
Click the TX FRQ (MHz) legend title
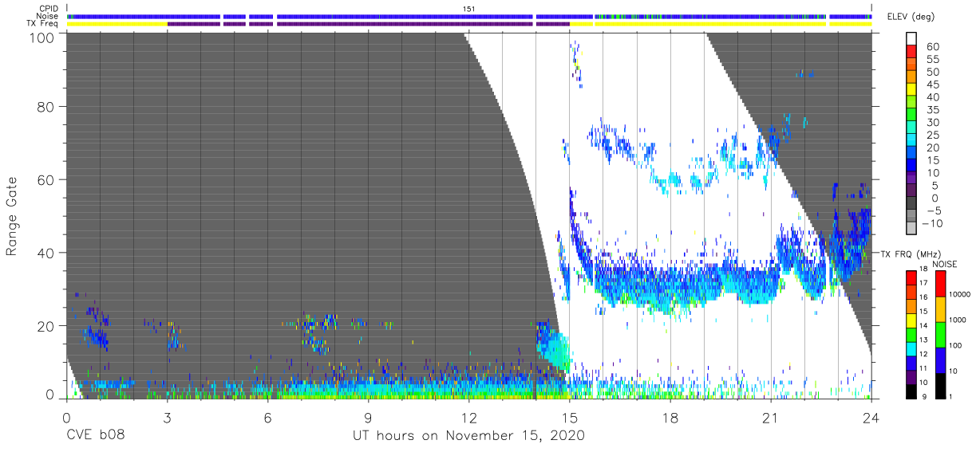[909, 254]
